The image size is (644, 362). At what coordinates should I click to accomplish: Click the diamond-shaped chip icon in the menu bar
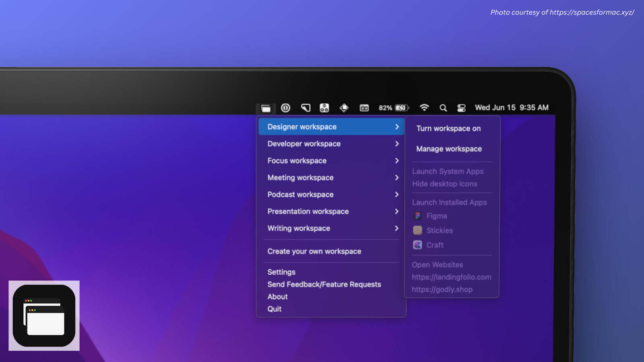[x=344, y=108]
